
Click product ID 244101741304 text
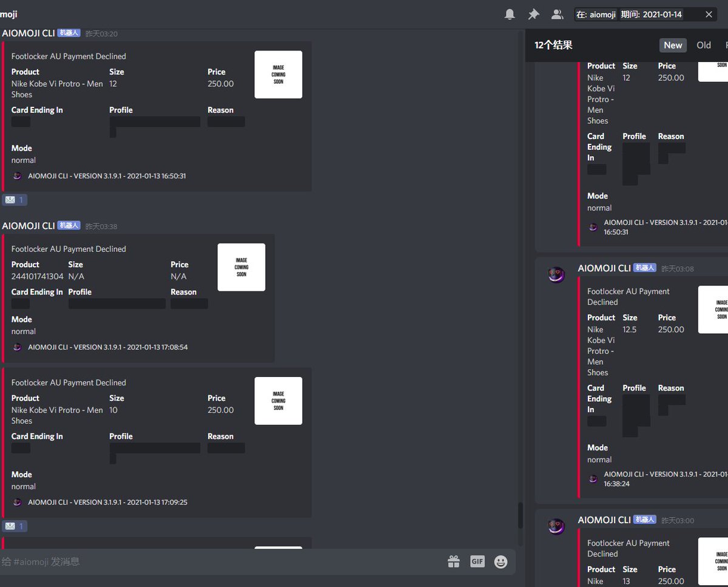coord(38,276)
